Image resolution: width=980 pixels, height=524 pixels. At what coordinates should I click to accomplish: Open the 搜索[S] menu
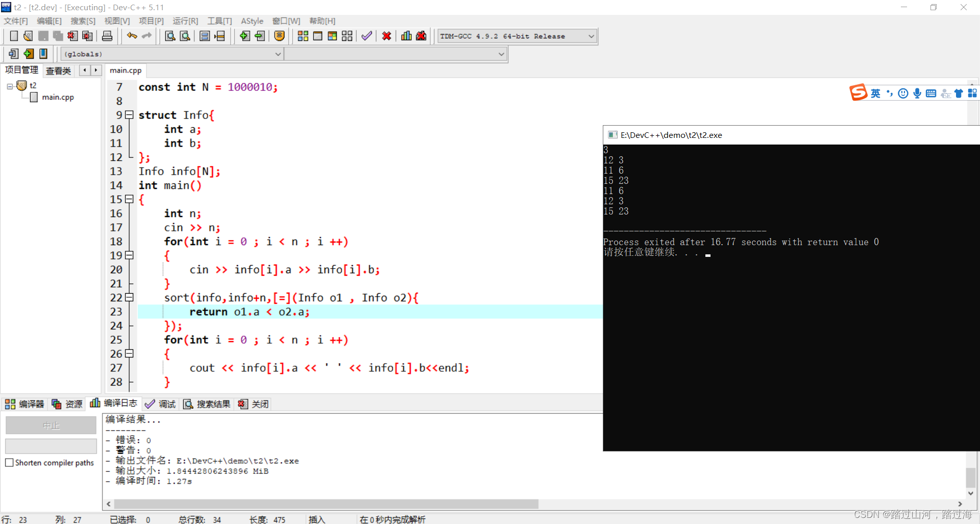click(83, 21)
